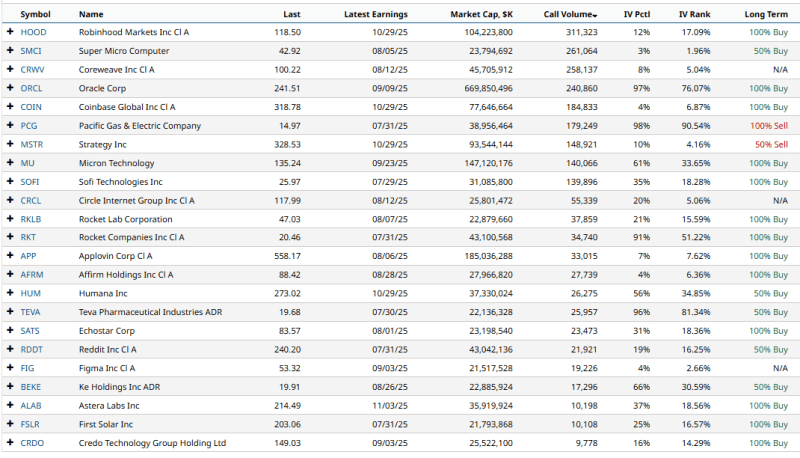Click plus icon next to RKLB
Image resolution: width=800 pixels, height=458 pixels.
click(9, 218)
